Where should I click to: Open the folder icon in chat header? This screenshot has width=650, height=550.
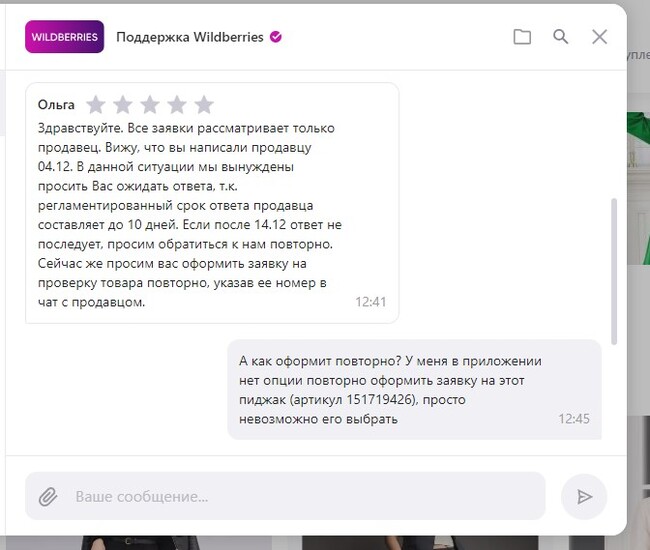[x=522, y=37]
